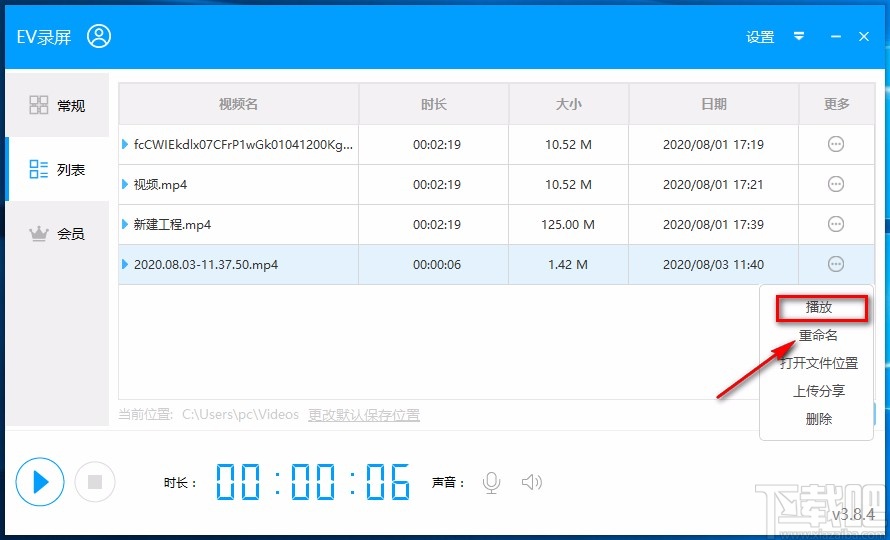Choose 播放 in the context menu
890x540 pixels.
point(818,307)
